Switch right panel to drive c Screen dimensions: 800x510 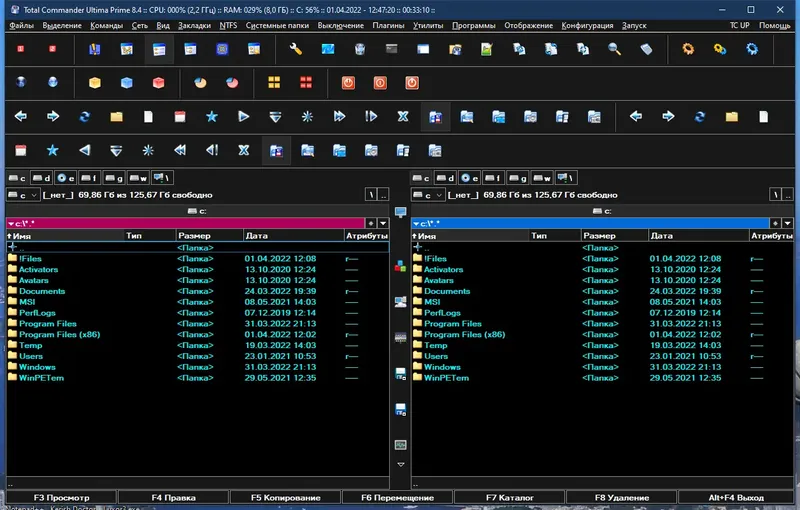tap(421, 178)
